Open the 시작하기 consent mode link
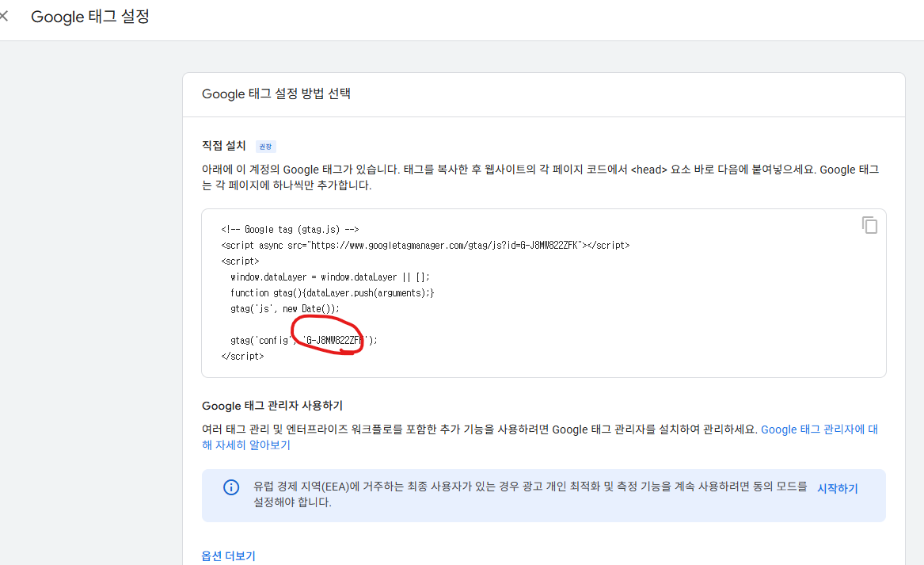This screenshot has width=924, height=565. point(837,488)
